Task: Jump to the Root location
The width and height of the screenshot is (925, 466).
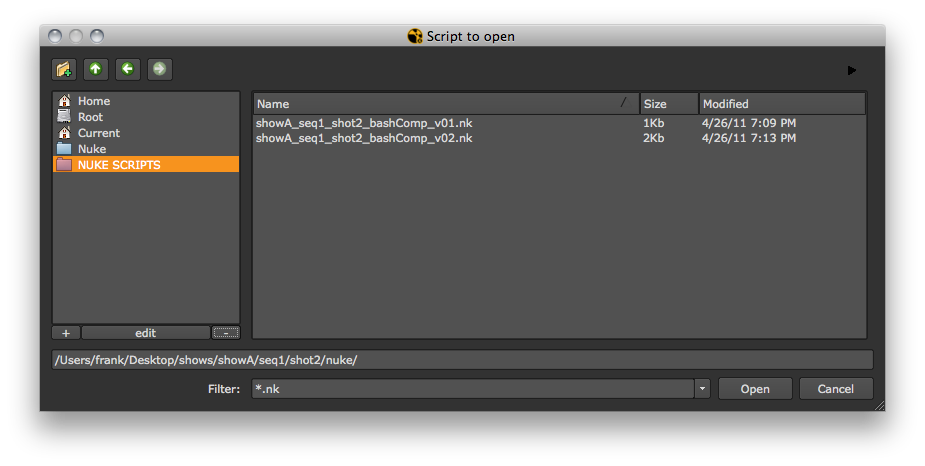Action: [90, 117]
